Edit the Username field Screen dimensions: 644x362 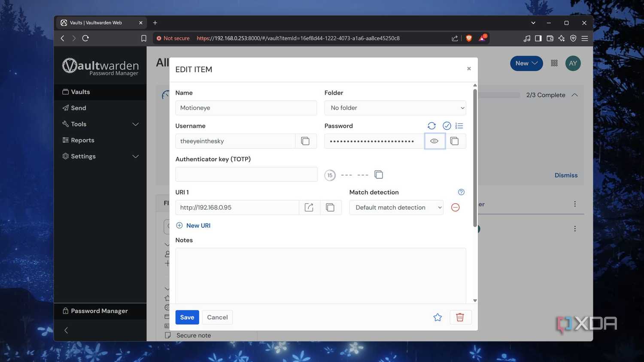coord(235,141)
